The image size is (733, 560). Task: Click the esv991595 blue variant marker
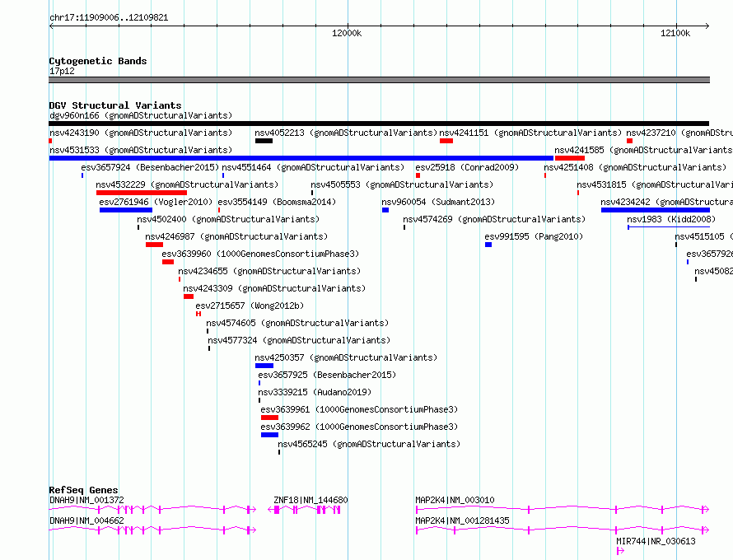(x=488, y=245)
